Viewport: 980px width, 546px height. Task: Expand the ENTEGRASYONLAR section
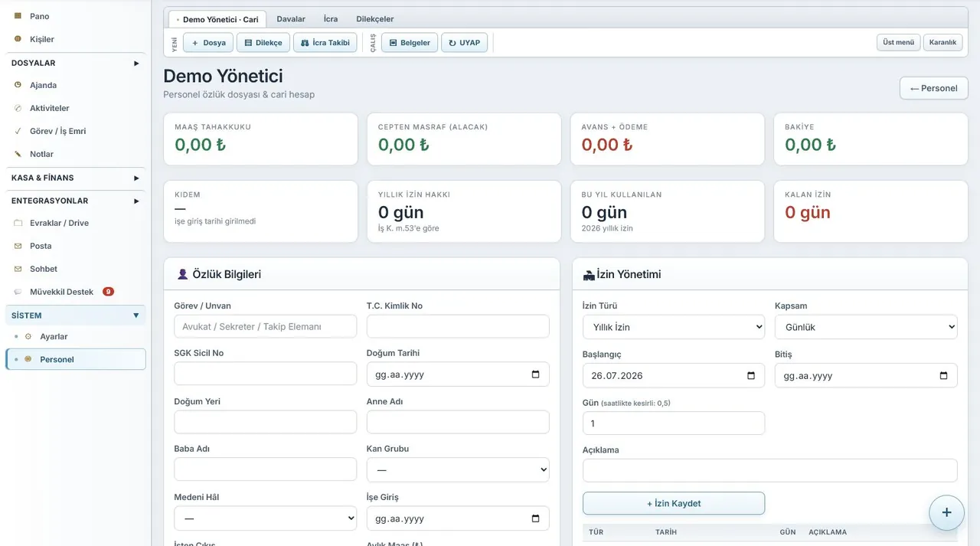[75, 201]
